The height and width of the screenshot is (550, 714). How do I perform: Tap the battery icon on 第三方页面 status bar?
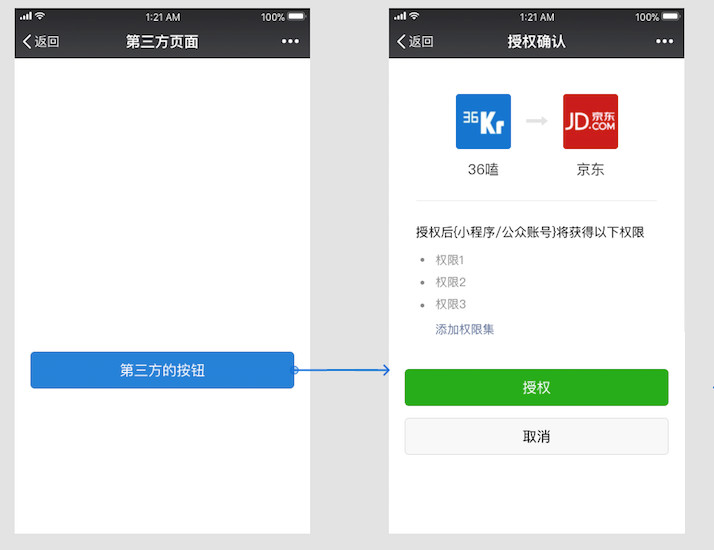[296, 16]
